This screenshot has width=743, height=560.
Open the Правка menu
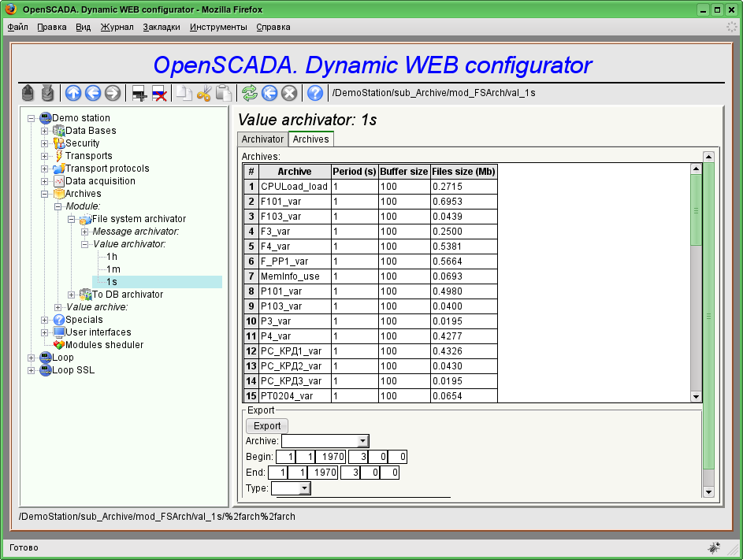coord(52,27)
